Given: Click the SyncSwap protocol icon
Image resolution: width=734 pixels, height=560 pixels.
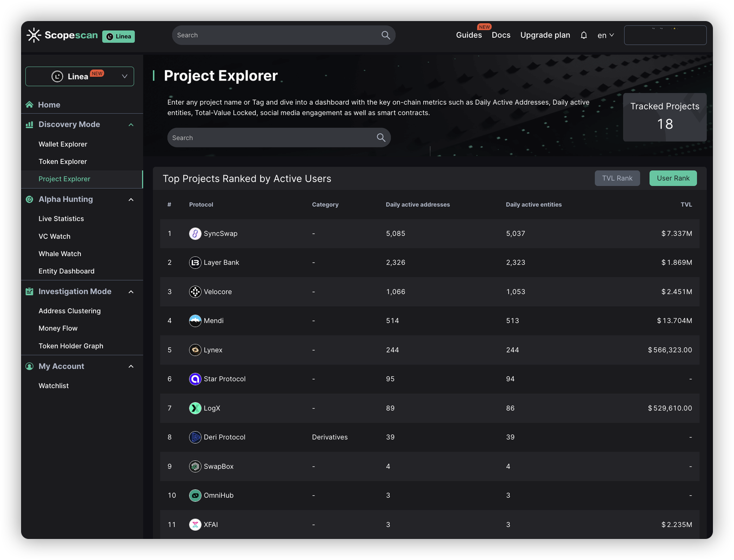Looking at the screenshot, I should coord(195,233).
